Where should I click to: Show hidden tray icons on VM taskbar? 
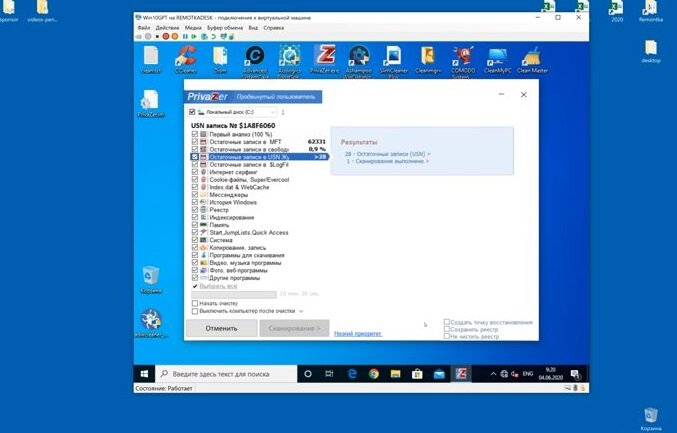coord(493,374)
